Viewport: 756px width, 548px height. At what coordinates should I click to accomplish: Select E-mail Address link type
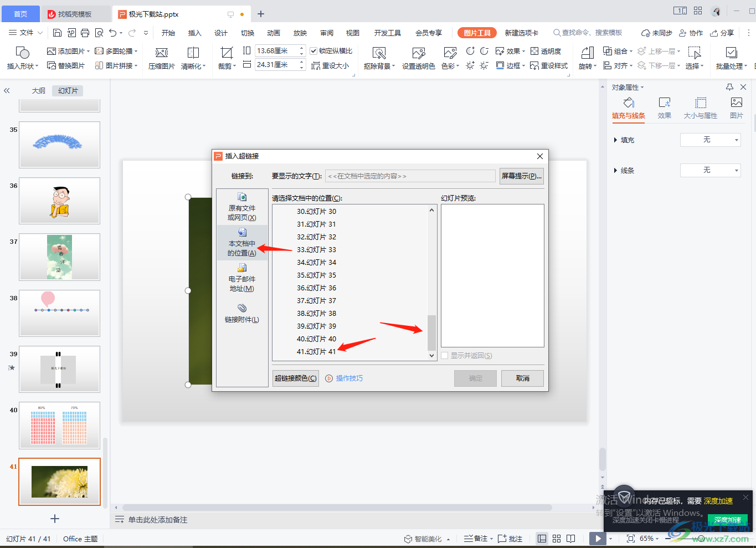(242, 278)
